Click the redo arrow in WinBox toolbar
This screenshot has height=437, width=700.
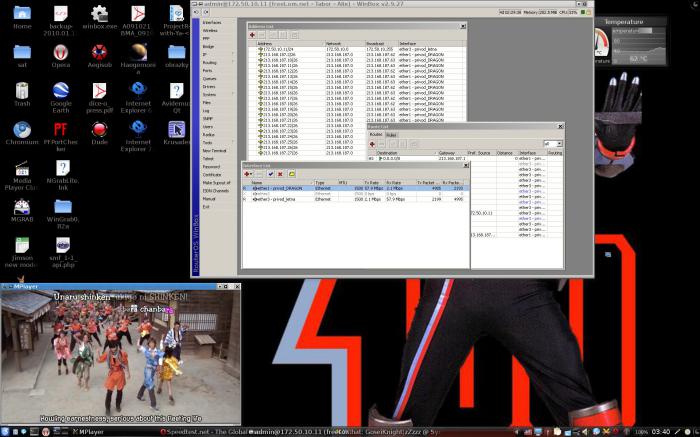pyautogui.click(x=206, y=12)
